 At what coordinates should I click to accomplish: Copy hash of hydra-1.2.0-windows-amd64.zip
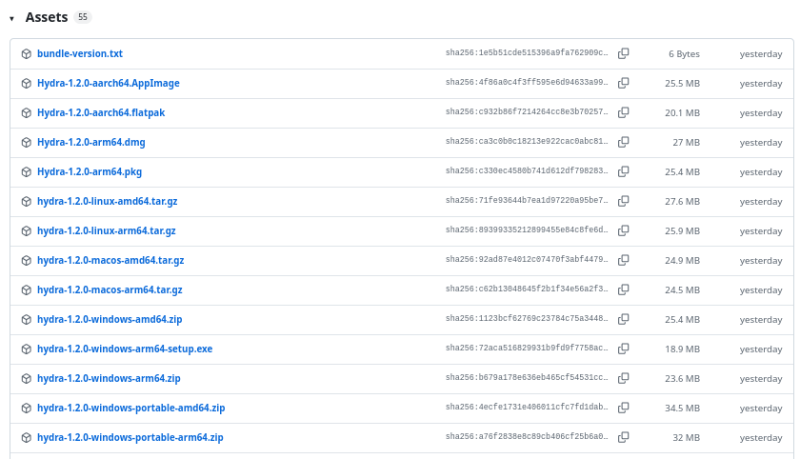pos(623,319)
